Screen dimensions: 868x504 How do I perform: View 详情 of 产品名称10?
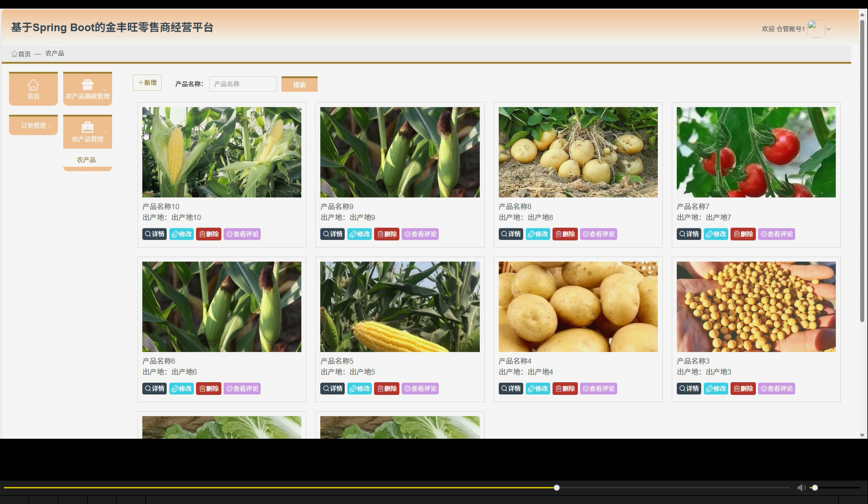click(155, 234)
